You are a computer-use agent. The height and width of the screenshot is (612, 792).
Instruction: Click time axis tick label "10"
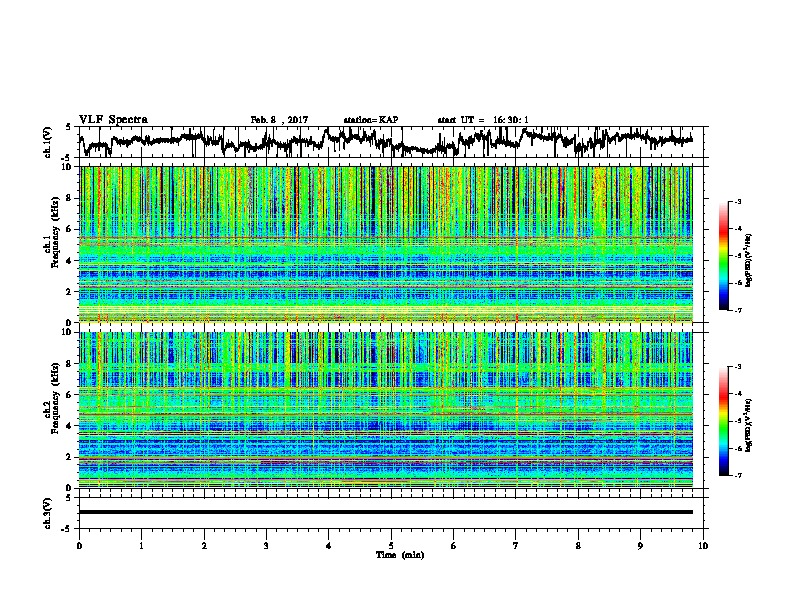click(x=703, y=546)
